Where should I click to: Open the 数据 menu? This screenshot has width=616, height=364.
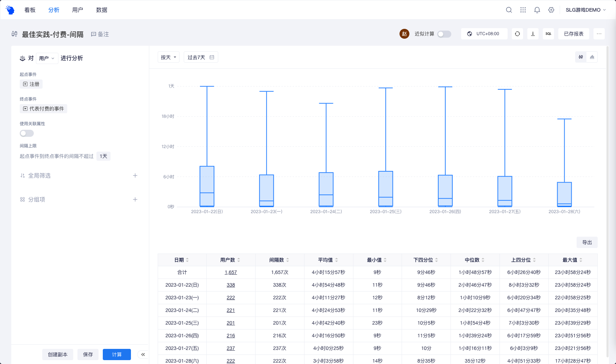[102, 10]
